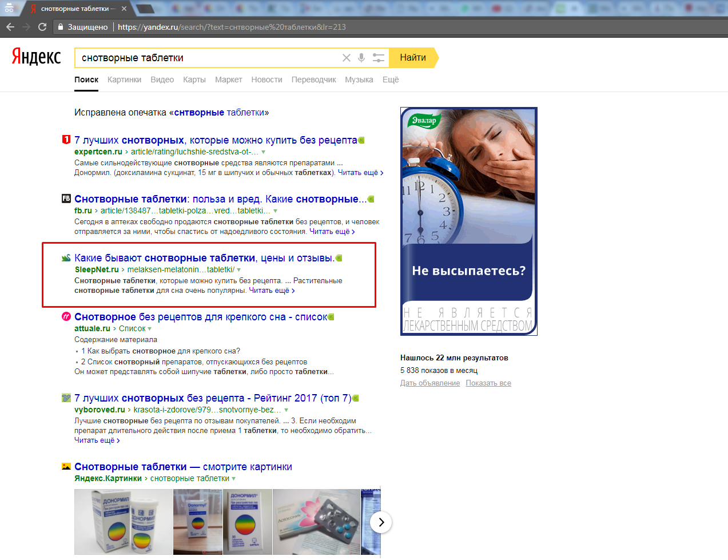
Task: Open the Ещё more services menu
Action: pyautogui.click(x=391, y=80)
